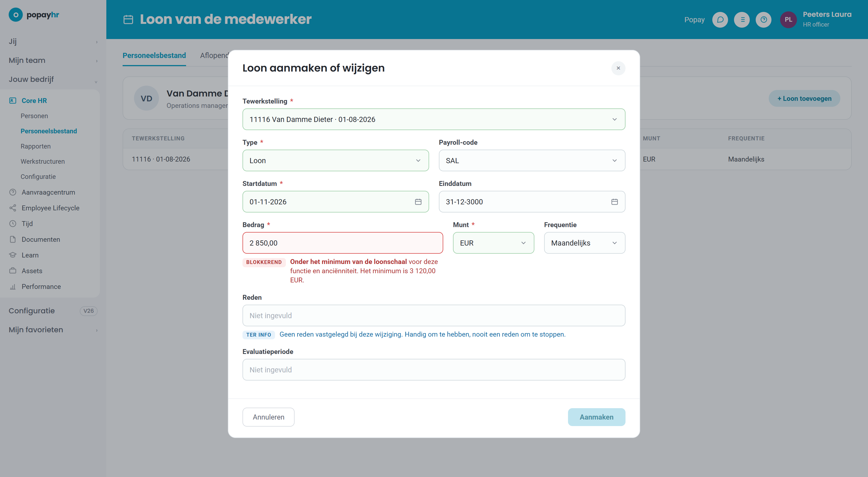Expand the Jij sidebar section
Viewport: 868px width, 477px height.
[x=53, y=41]
